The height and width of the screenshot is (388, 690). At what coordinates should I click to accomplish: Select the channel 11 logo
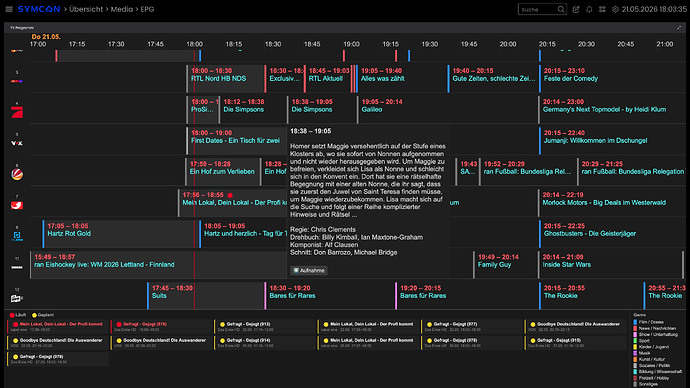(x=17, y=267)
